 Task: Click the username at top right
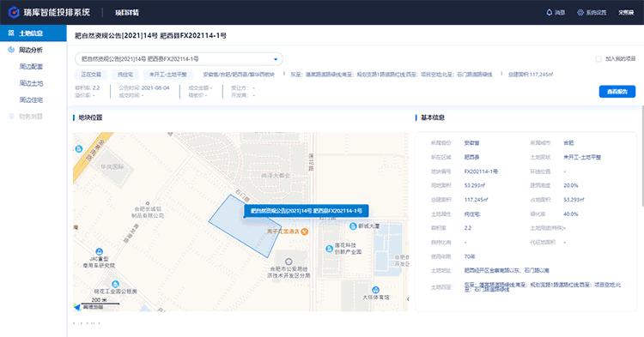[x=626, y=13]
